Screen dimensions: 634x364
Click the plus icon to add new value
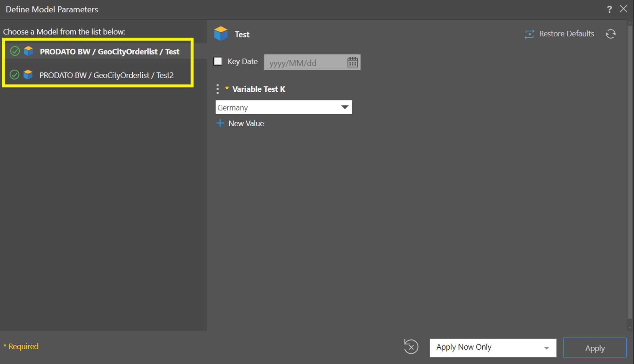pyautogui.click(x=220, y=123)
